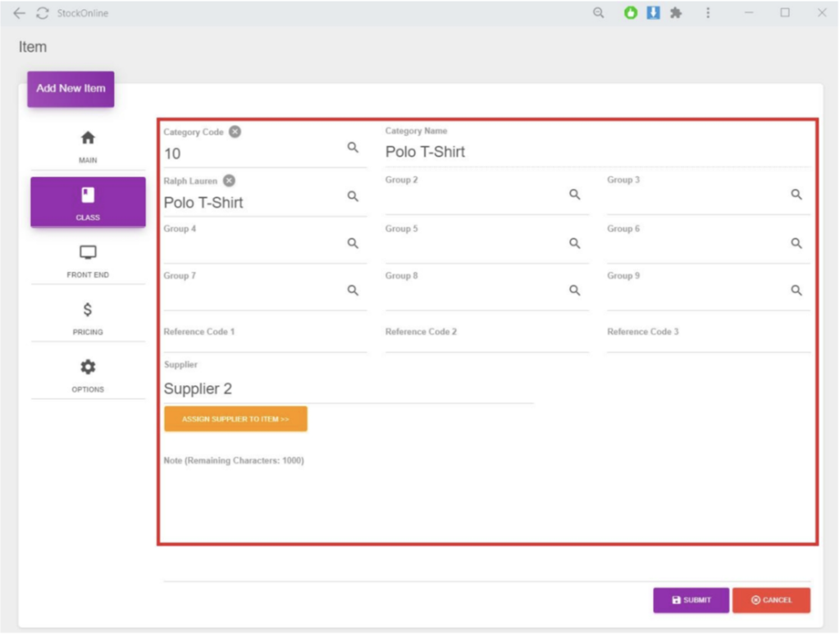Viewport: 840px width, 637px height.
Task: Click the Group 5 magnifier icon
Action: tap(575, 243)
